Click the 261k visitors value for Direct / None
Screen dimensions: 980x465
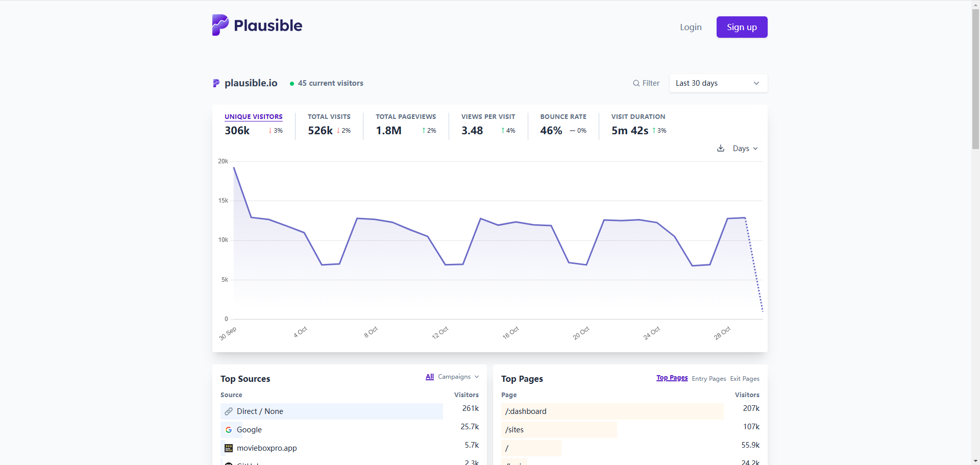coord(471,408)
